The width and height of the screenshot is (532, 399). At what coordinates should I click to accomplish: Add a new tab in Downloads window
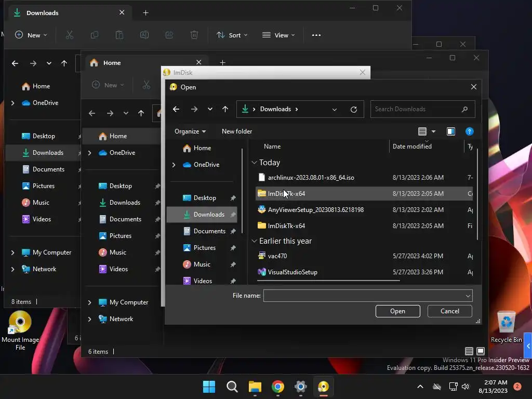(145, 13)
